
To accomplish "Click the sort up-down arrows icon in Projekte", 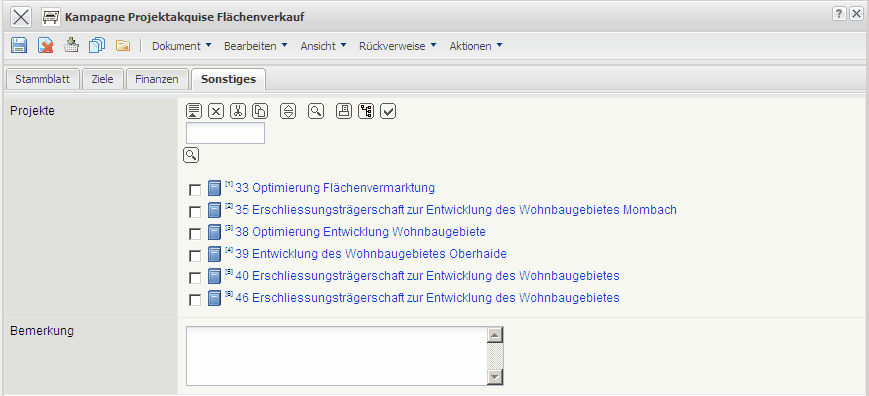I will point(288,111).
